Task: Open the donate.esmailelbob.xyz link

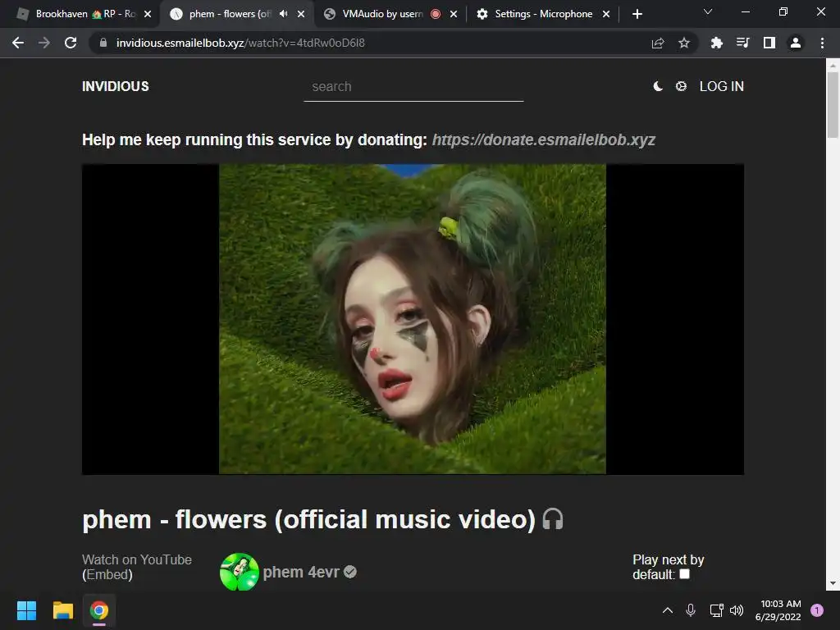Action: (x=543, y=139)
